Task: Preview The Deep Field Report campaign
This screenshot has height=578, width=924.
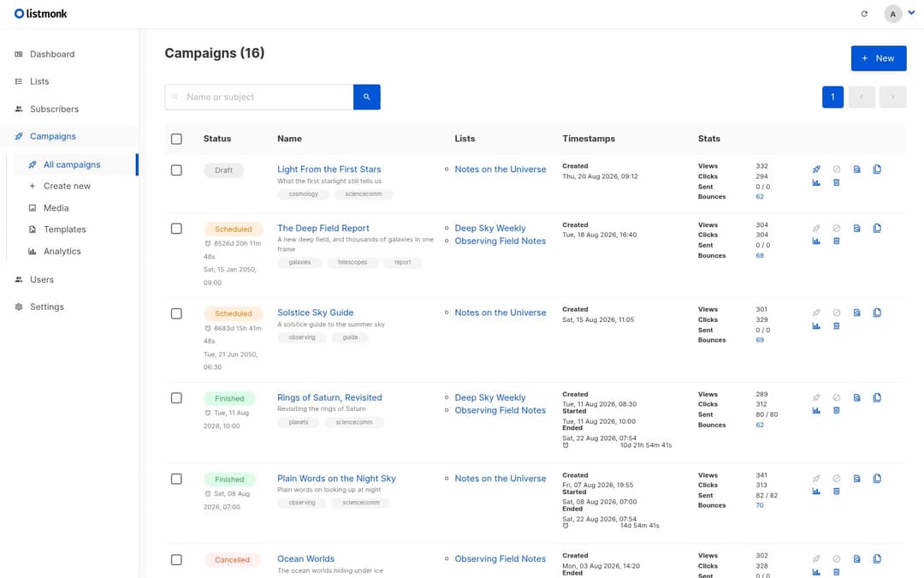Action: point(856,229)
